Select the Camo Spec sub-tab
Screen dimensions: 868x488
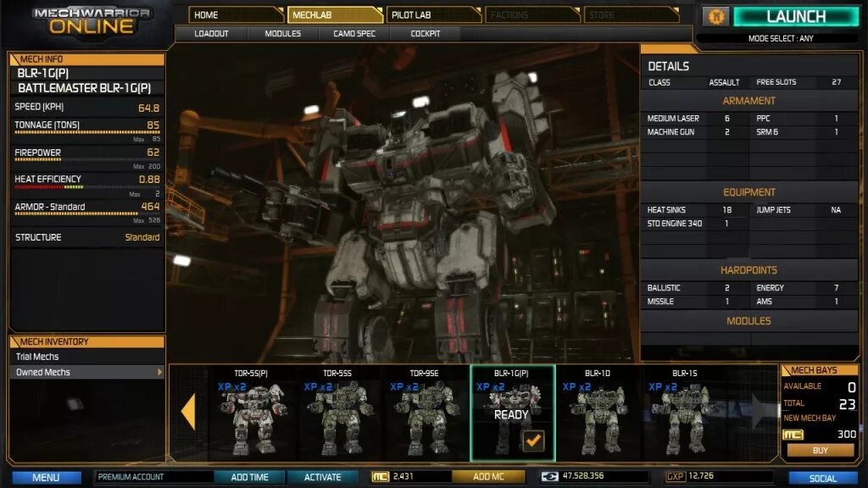[x=354, y=34]
